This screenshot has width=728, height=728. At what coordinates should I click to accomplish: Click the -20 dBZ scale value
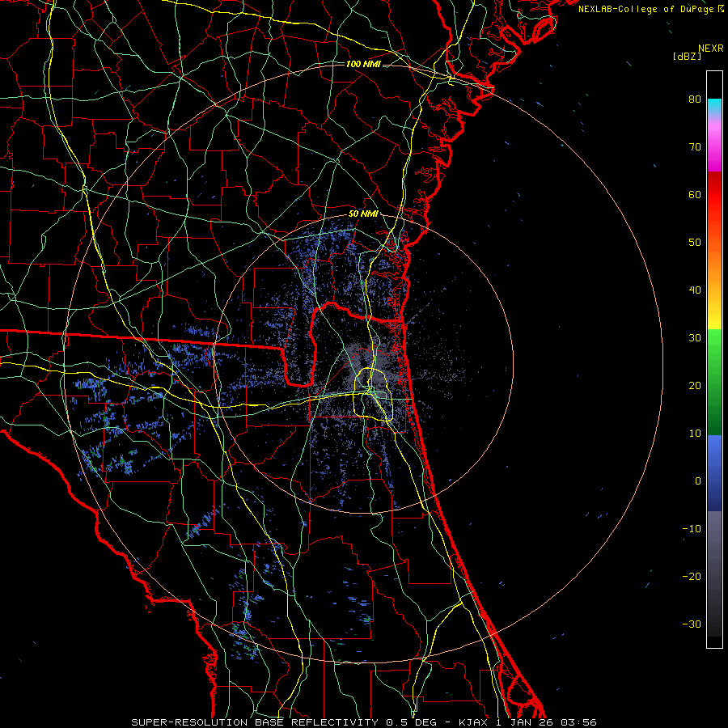(692, 577)
